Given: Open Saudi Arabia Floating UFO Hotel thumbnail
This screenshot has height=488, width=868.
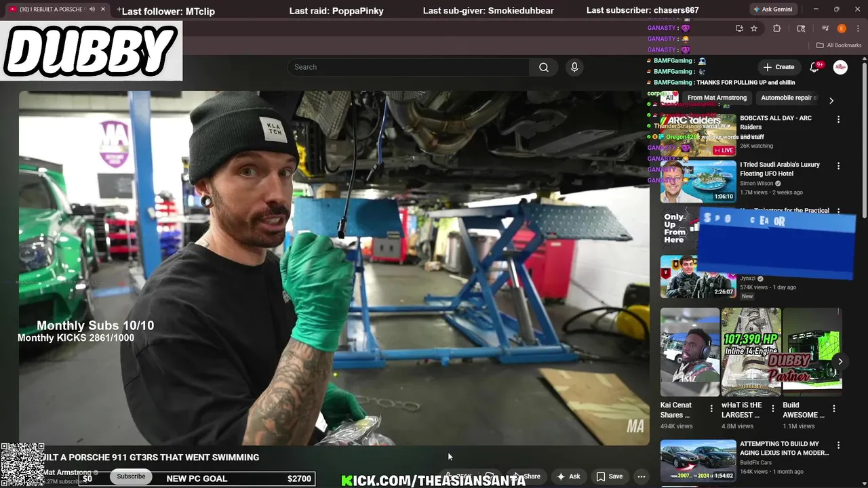Looking at the screenshot, I should (x=698, y=182).
